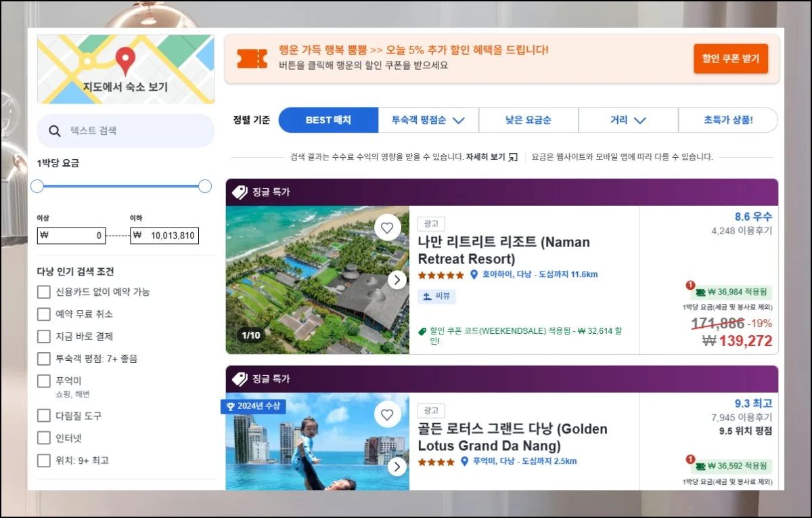
Task: Open 나만 리트리트 리조트 hotel title link
Action: pyautogui.click(x=503, y=251)
